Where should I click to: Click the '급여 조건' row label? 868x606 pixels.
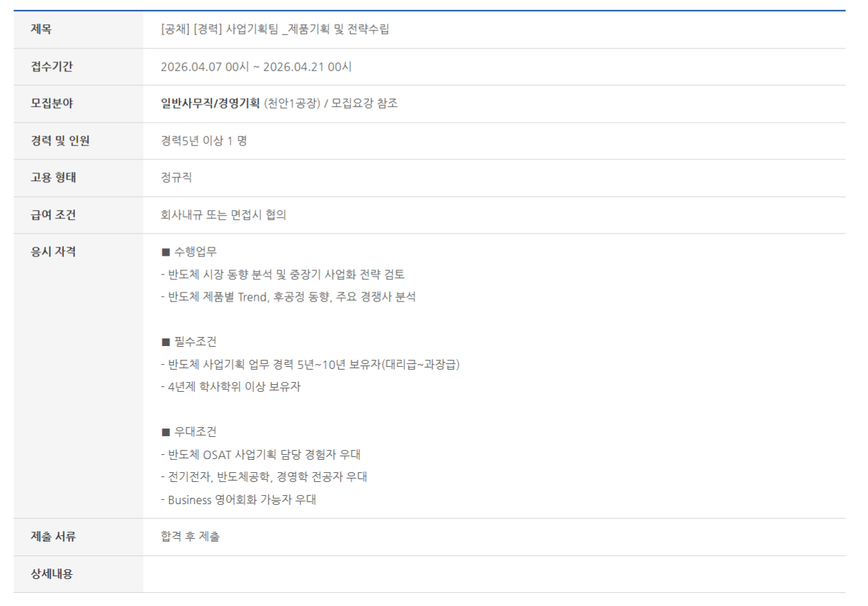(x=53, y=215)
